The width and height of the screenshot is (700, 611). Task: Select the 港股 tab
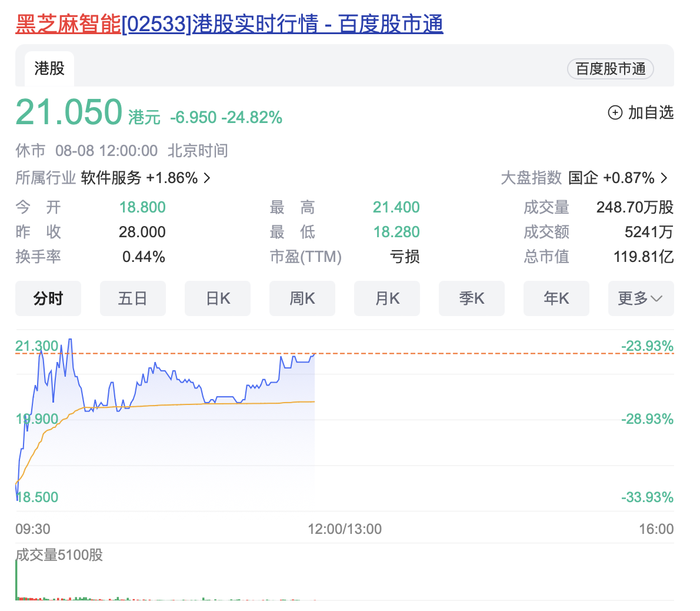pyautogui.click(x=49, y=69)
